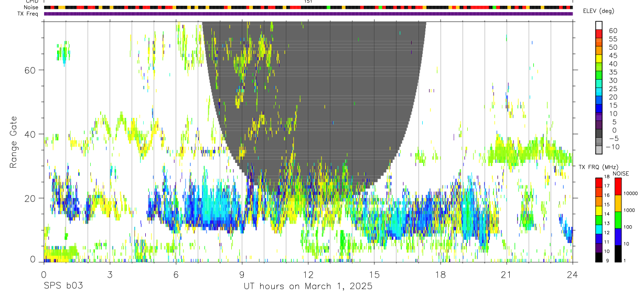Click the 'UT hours on March 1, 2025' label
This screenshot has width=644, height=297.
tap(308, 287)
